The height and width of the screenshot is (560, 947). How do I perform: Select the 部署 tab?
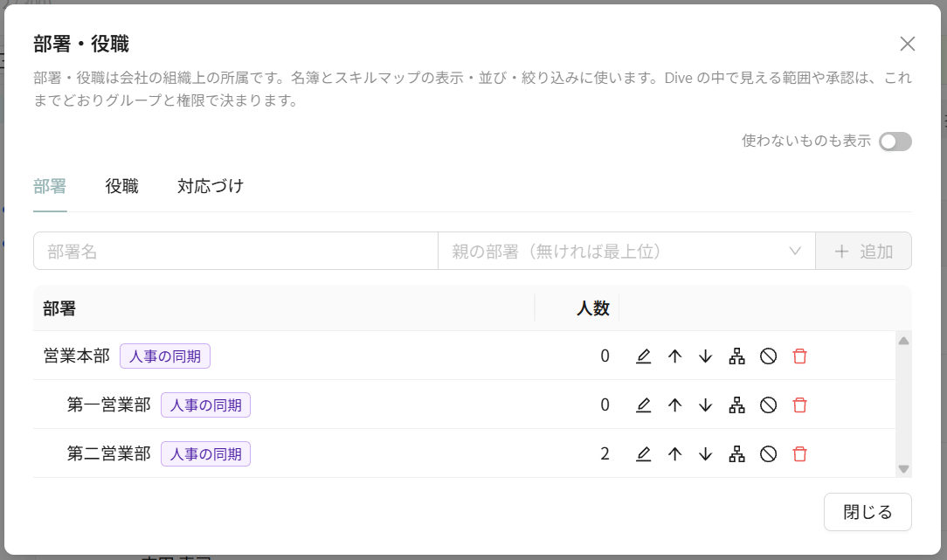(50, 186)
